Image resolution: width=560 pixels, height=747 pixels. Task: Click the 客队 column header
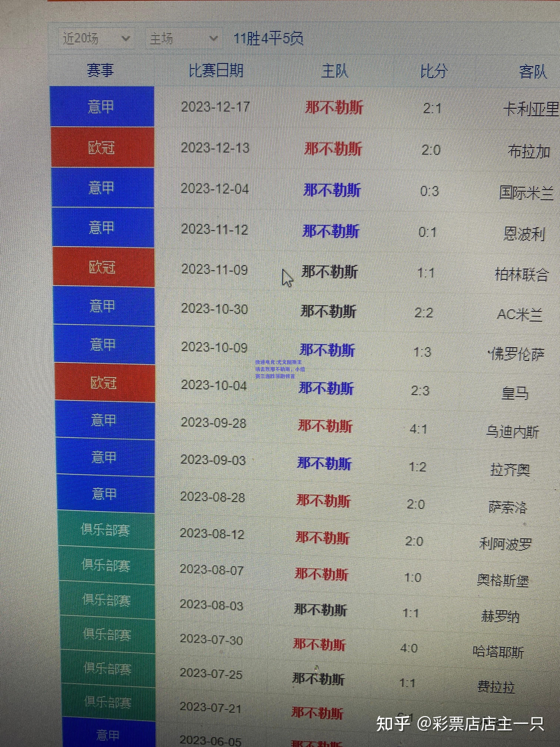[533, 72]
